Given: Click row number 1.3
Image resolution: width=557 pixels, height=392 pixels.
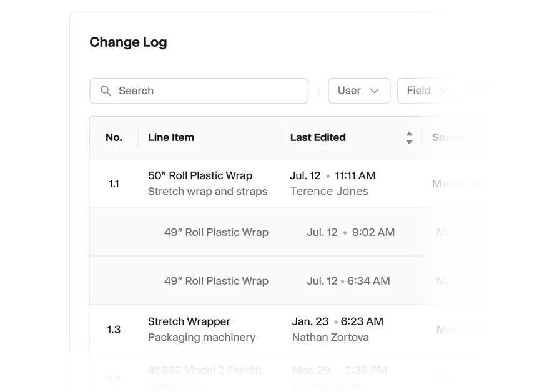Looking at the screenshot, I should 114,330.
